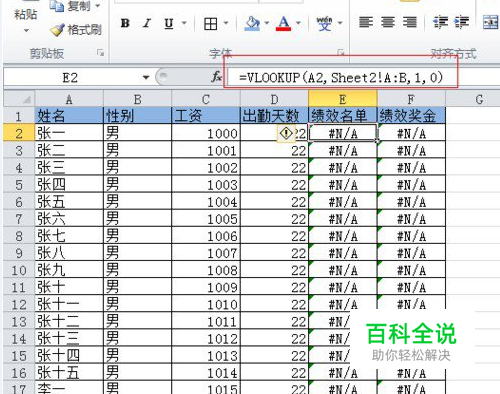Align text left
500x394 pixels.
pos(366,22)
